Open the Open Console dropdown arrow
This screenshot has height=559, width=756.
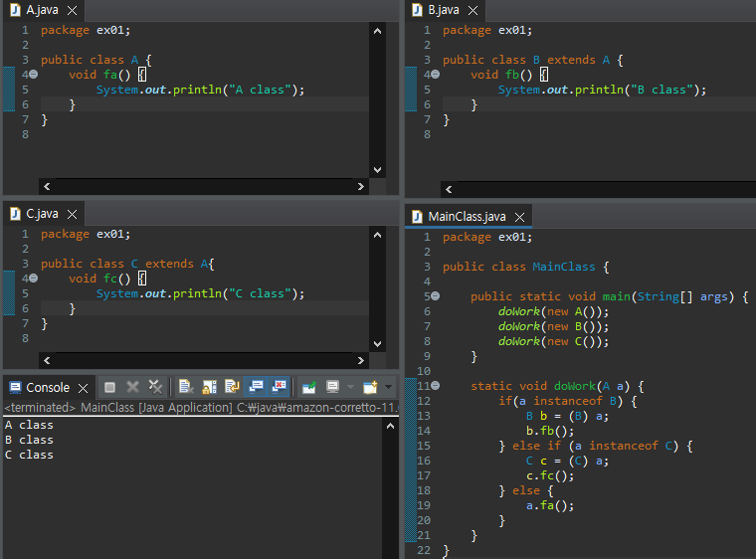click(x=388, y=387)
